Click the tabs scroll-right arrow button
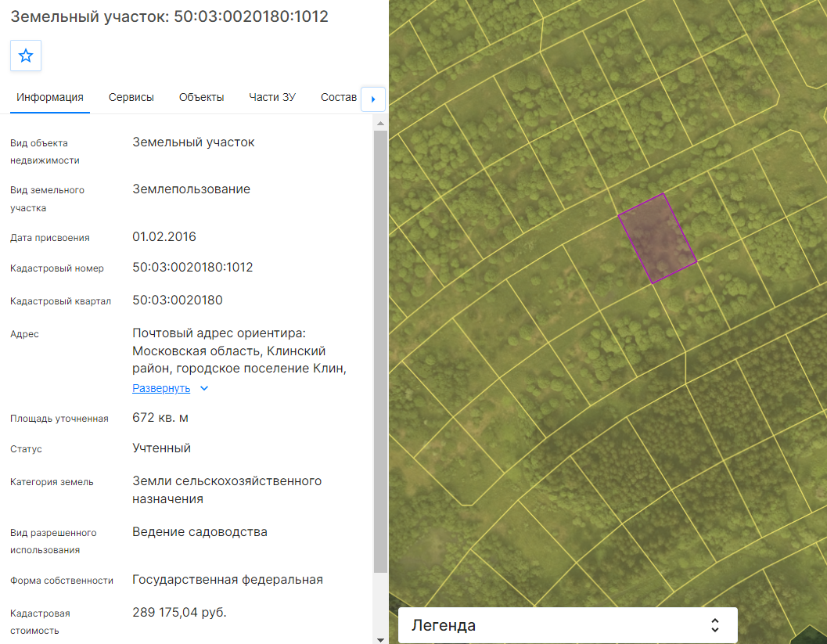The width and height of the screenshot is (827, 644). click(373, 99)
